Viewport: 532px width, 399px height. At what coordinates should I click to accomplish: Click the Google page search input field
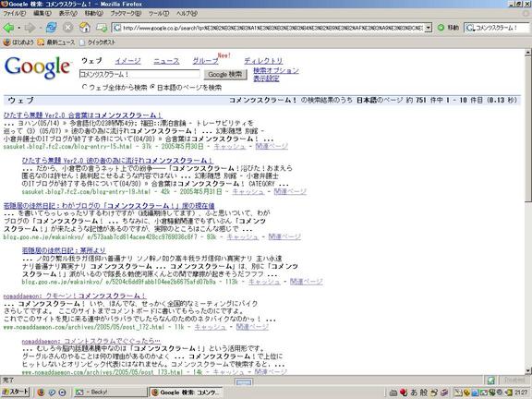tap(139, 74)
